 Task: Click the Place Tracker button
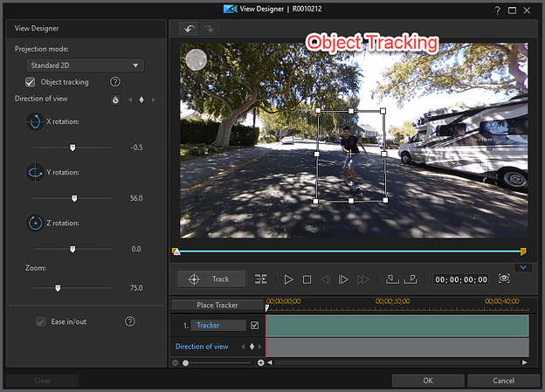(217, 305)
